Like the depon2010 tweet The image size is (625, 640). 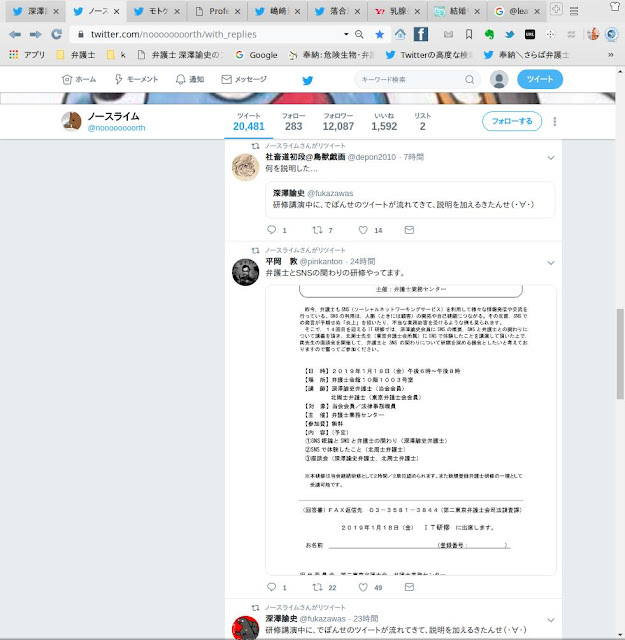coord(363,230)
